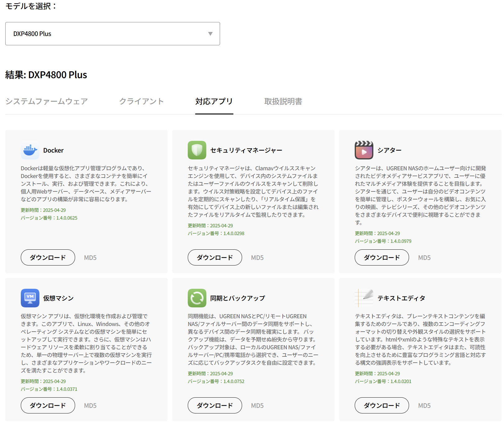This screenshot has width=504, height=424.
Task: Select the 対応アプリ tab
Action: pyautogui.click(x=214, y=101)
